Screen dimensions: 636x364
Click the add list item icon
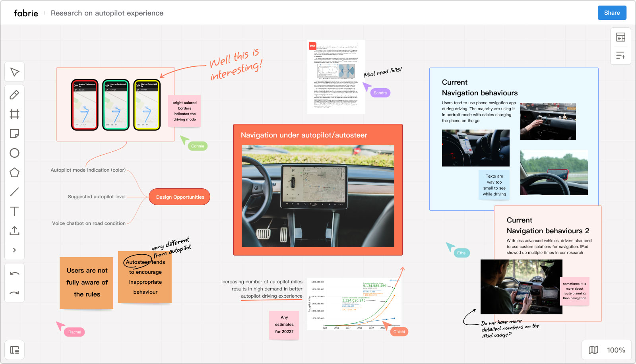(620, 55)
